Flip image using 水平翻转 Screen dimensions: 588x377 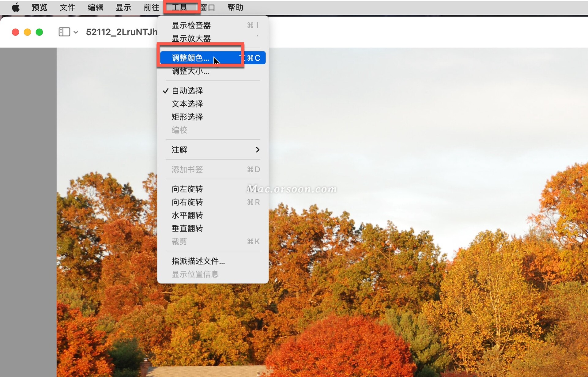187,215
